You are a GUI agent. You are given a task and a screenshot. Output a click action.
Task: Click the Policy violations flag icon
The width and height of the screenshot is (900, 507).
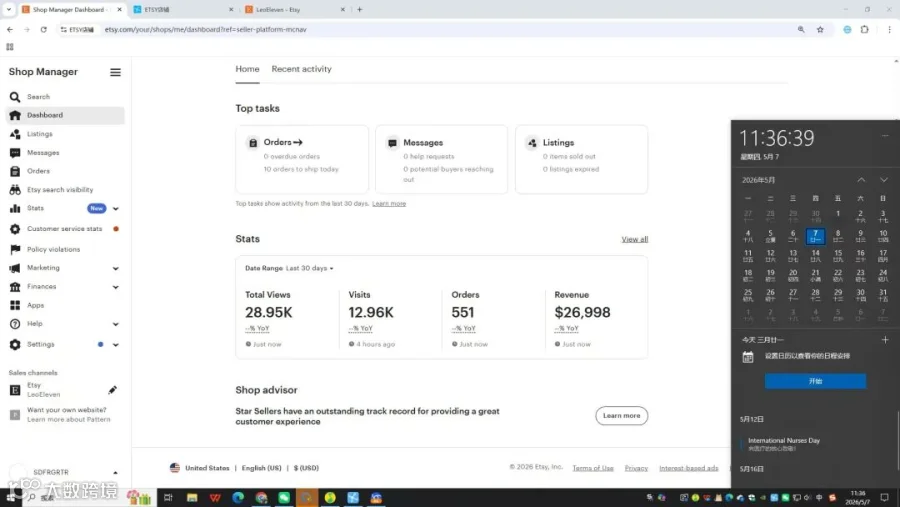15,250
